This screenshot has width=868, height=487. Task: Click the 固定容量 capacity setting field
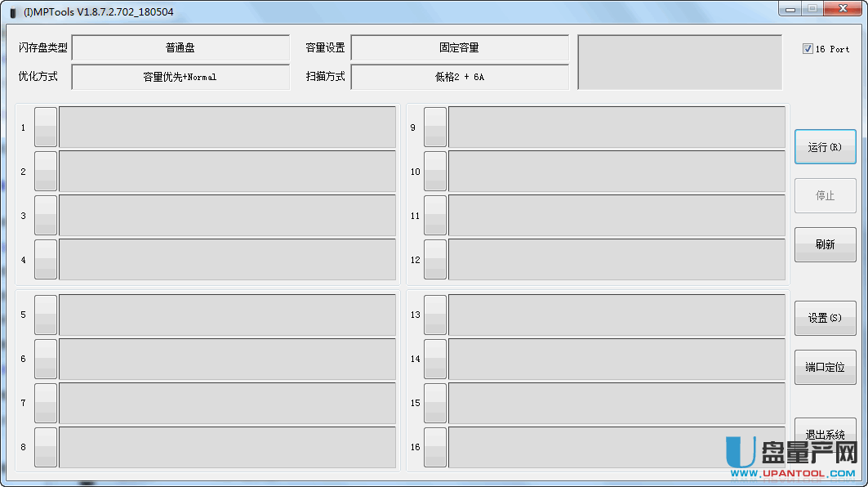(459, 48)
